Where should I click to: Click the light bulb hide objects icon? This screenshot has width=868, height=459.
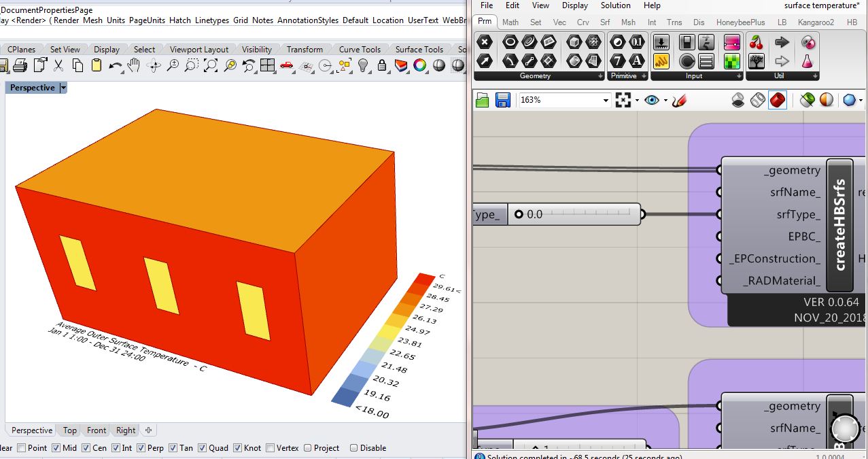[x=363, y=66]
